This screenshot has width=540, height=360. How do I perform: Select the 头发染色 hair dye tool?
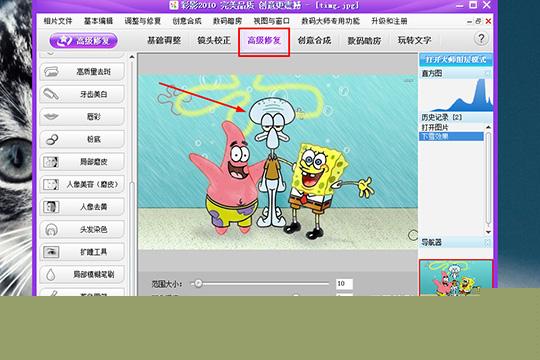82,229
